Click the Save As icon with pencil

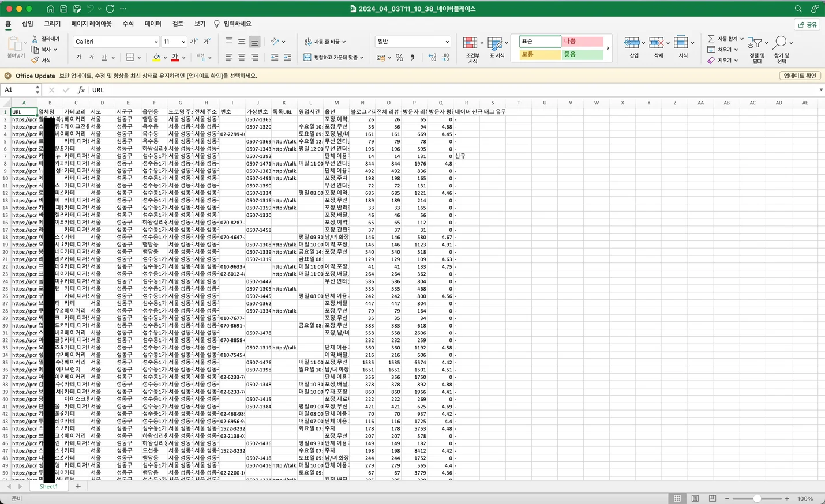click(x=77, y=9)
